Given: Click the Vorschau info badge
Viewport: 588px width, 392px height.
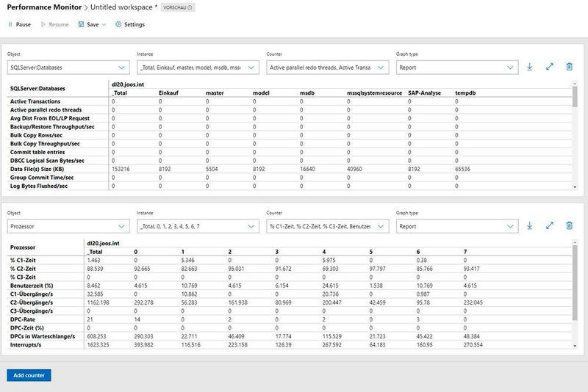Looking at the screenshot, I should click(178, 7).
